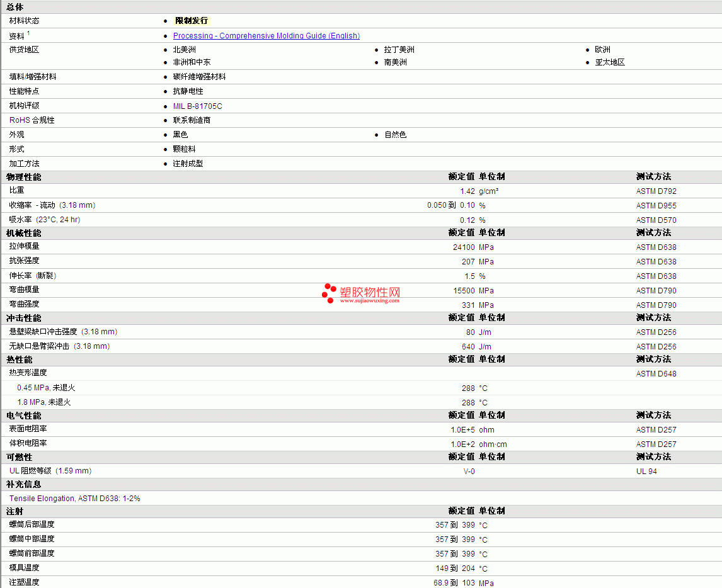The height and width of the screenshot is (588, 722).
Task: Select the surface resistivity value 1.0E+5
Action: click(463, 430)
